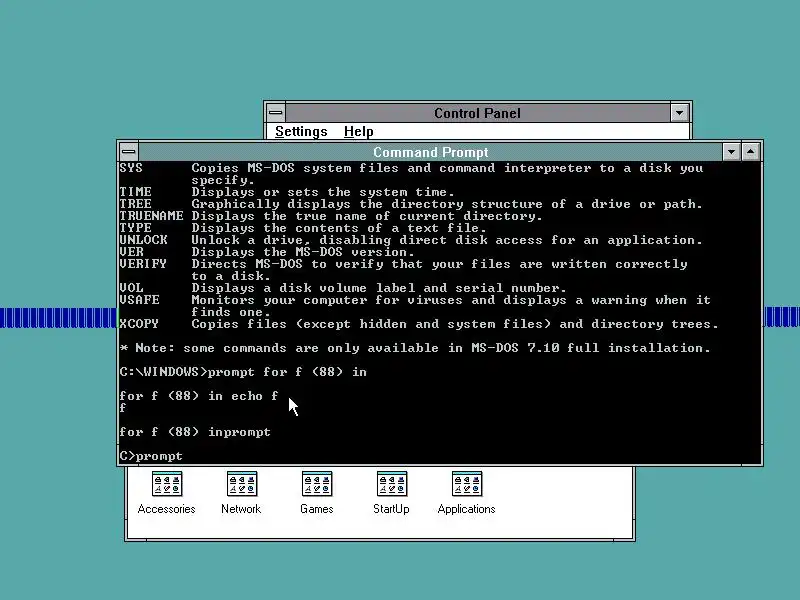The image size is (800, 600).
Task: Click the UNLOCK command entry
Action: click(411, 240)
